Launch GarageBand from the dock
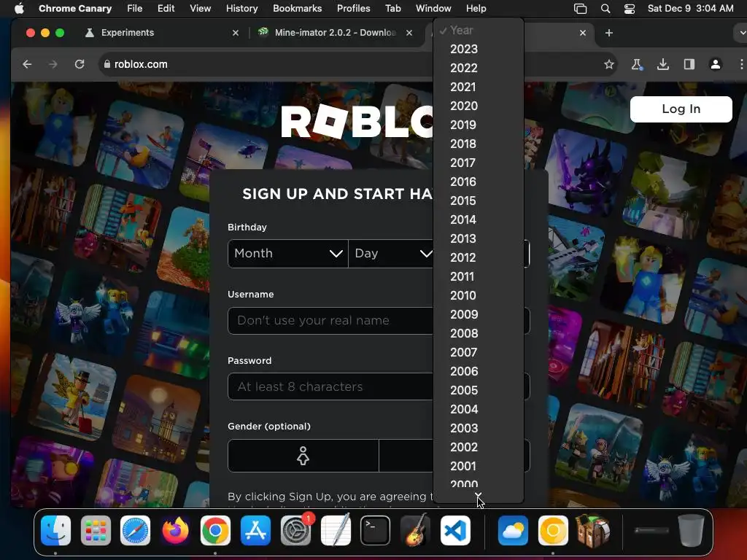Screen dimensions: 747x560 pos(415,530)
